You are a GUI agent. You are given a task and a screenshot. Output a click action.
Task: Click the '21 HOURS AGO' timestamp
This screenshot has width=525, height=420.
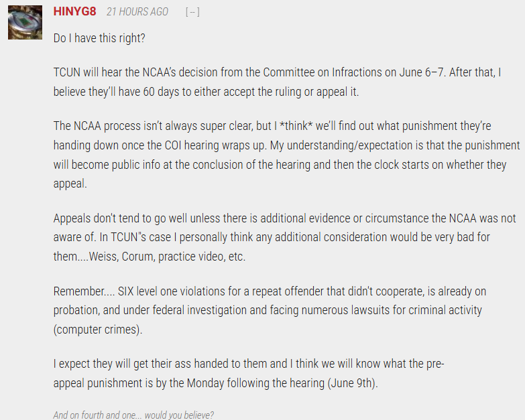pyautogui.click(x=137, y=11)
